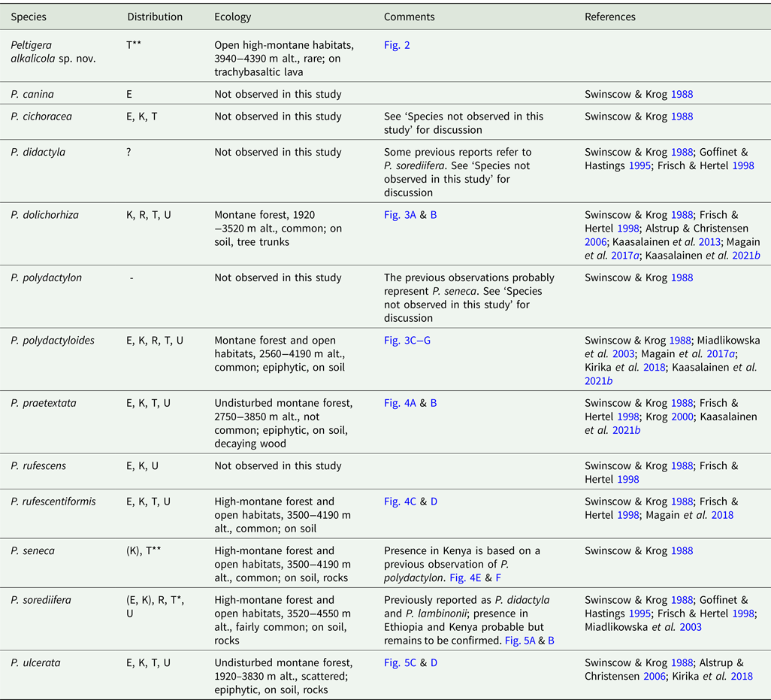
Task: Click the Species column header
Action: 29,17
